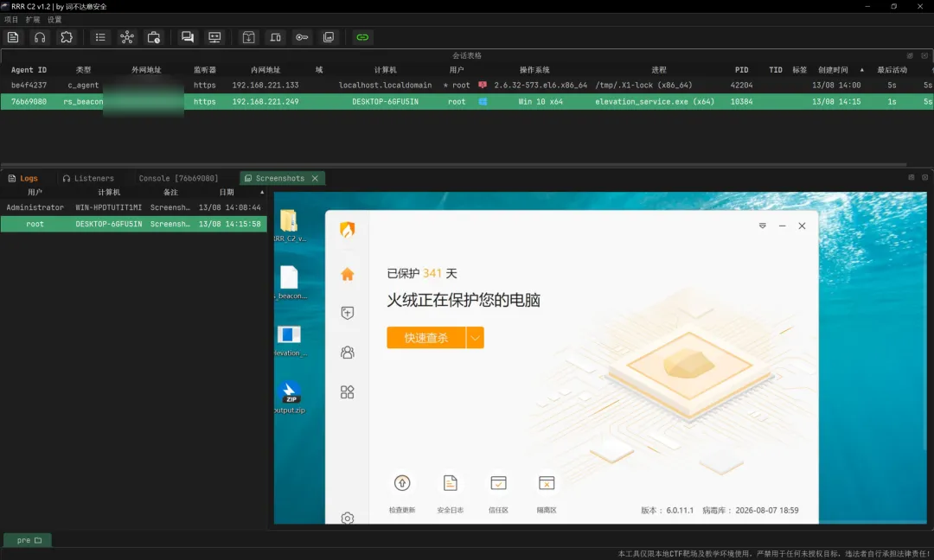Open the Extender puzzle-piece icon

pos(67,37)
